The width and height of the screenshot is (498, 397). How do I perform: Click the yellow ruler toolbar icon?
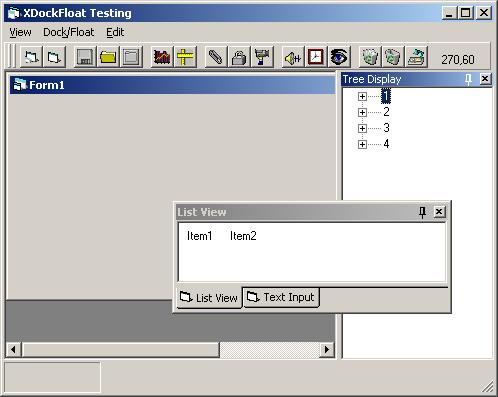coord(185,57)
